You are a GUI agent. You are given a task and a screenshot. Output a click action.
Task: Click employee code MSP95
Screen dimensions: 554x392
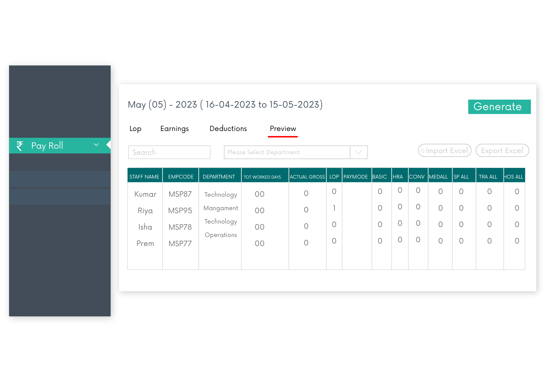(x=180, y=211)
